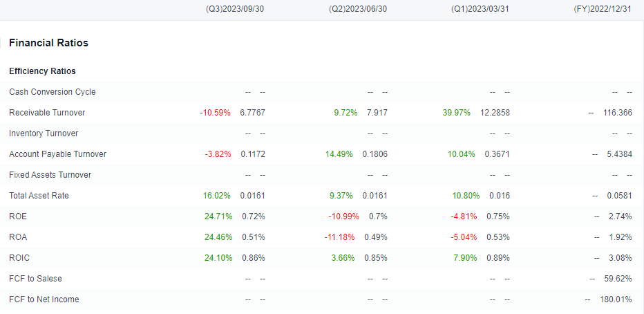The height and width of the screenshot is (314, 644).
Task: Click ROIC Q3 value 0.86%
Action: click(254, 258)
